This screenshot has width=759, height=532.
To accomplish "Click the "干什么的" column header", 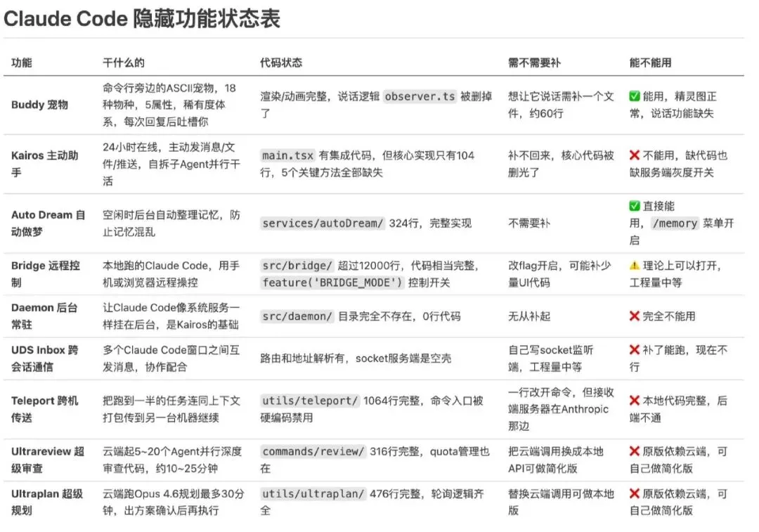I will tap(124, 63).
